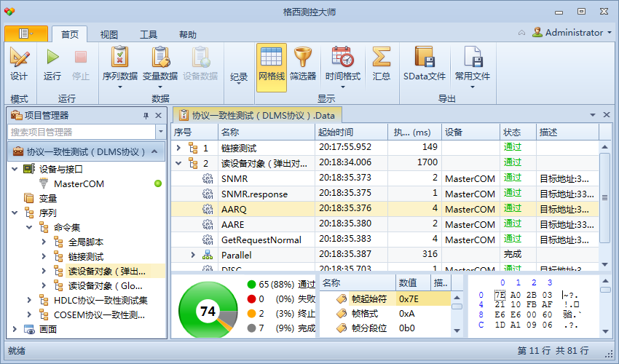619x364 pixels.
Task: Open 变量数据 variable data
Action: pyautogui.click(x=160, y=67)
